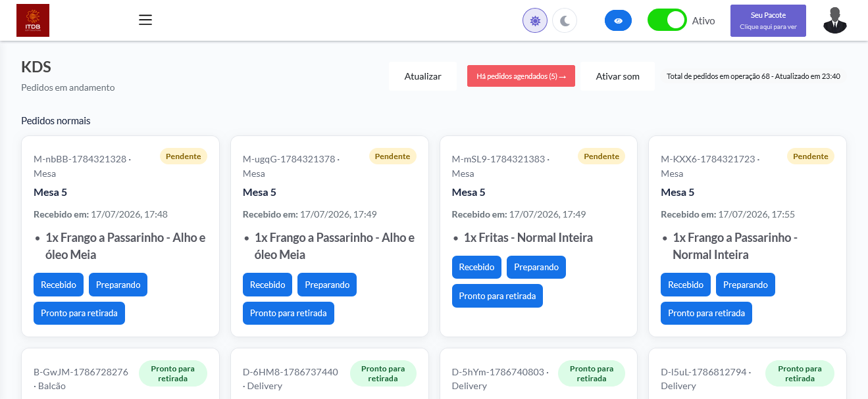
Task: Mark order M-KXX6 as Recebido
Action: point(686,285)
